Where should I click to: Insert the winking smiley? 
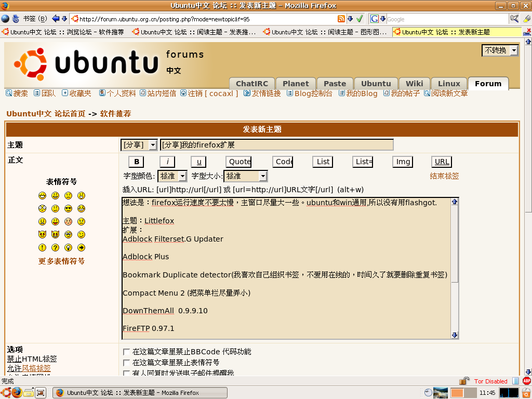(81, 234)
